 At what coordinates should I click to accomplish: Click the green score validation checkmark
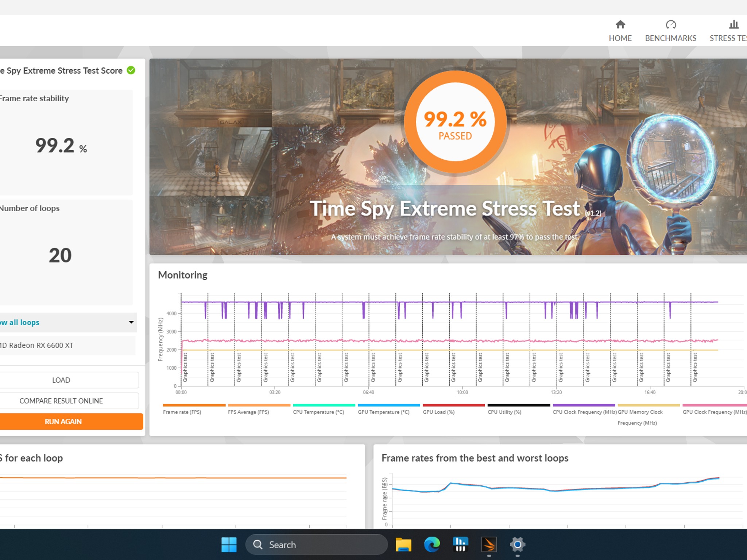(x=131, y=70)
